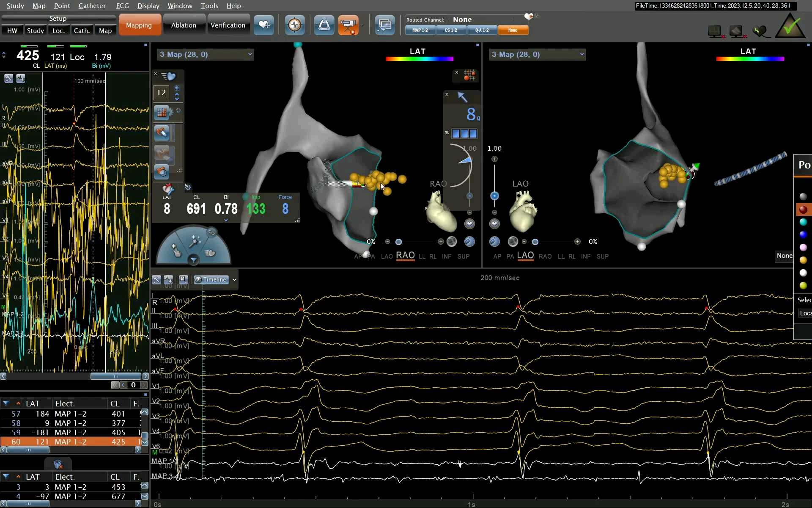Click the orange video recording camera icon
Screen dimensions: 812x508
coord(348,25)
